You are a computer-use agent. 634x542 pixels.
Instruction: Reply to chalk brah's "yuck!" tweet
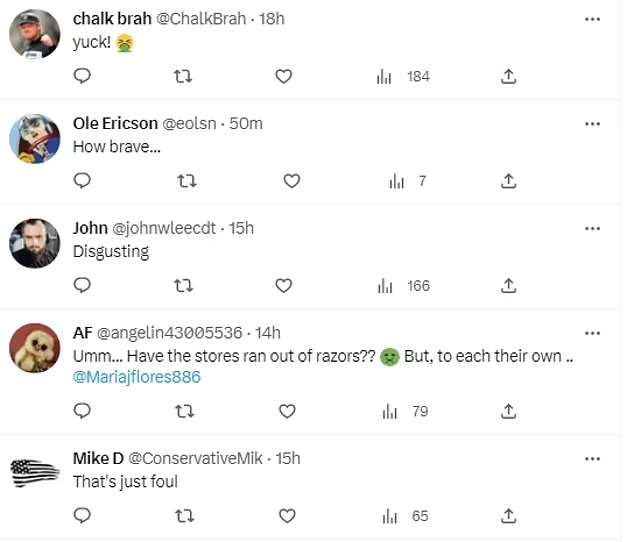(83, 76)
